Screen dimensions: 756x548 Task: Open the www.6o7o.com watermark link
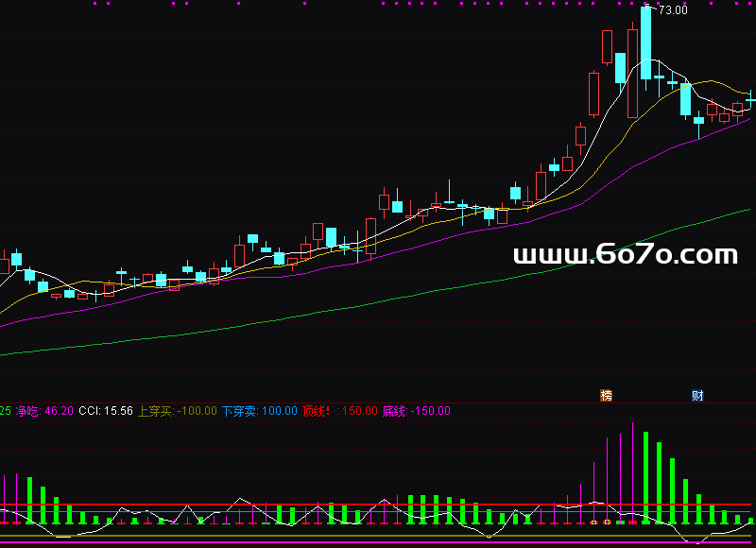[625, 255]
